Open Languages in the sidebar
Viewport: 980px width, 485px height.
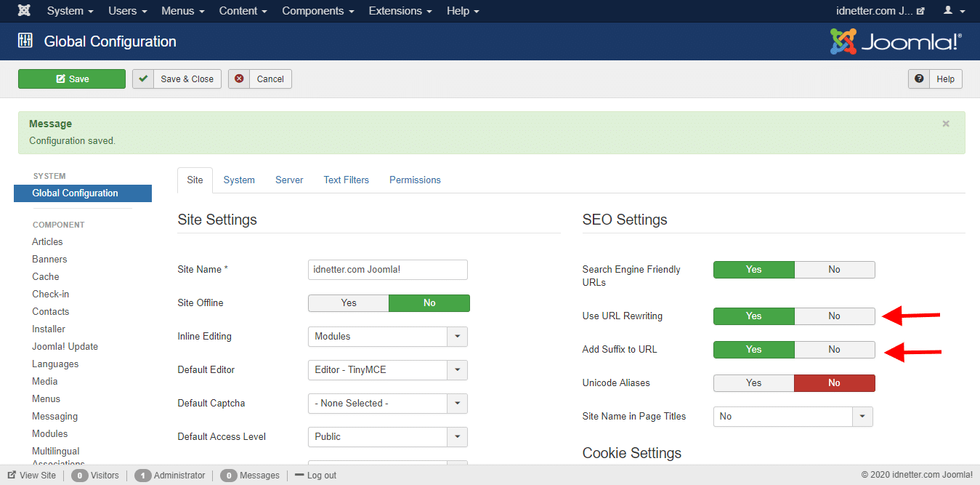pyautogui.click(x=55, y=364)
